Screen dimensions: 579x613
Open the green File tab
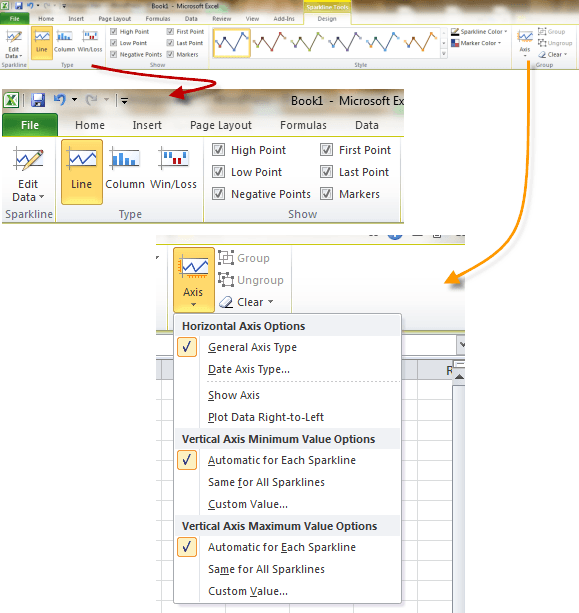(x=30, y=125)
